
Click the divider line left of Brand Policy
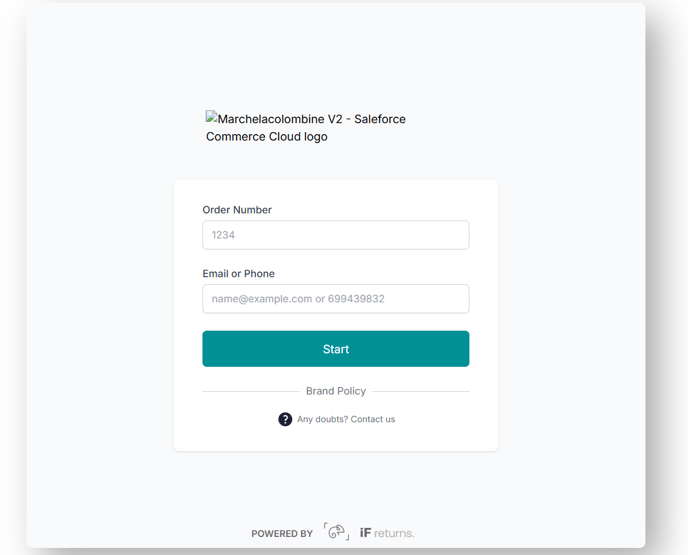point(250,391)
